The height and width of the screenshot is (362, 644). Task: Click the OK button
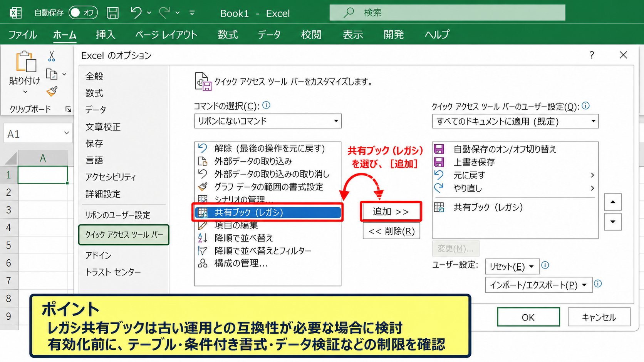(x=528, y=317)
